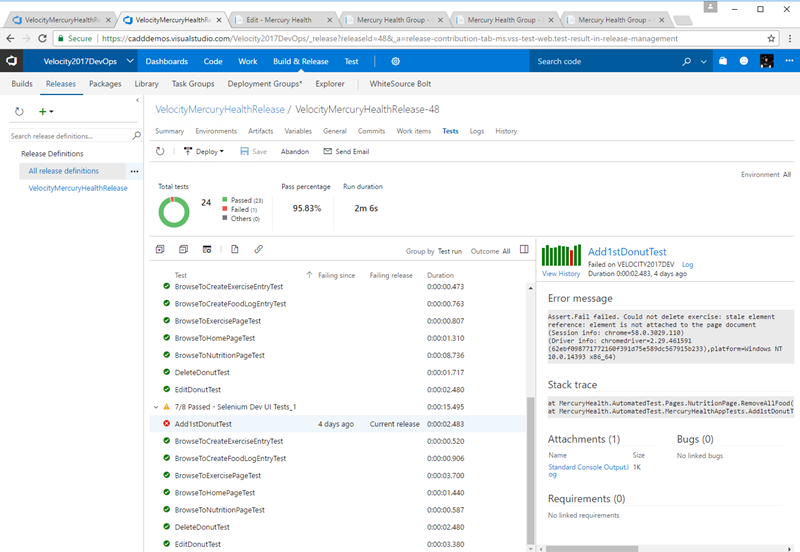Screen dimensions: 800x552
Task: Sort by the Failing since column header
Action: click(336, 275)
